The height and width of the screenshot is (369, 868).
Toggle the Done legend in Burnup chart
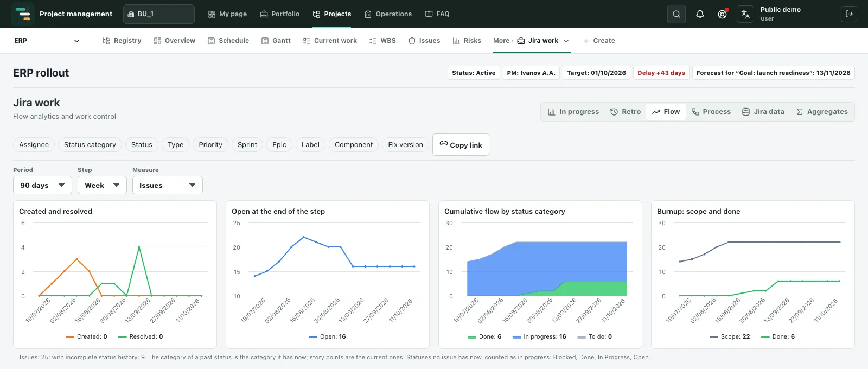point(778,337)
